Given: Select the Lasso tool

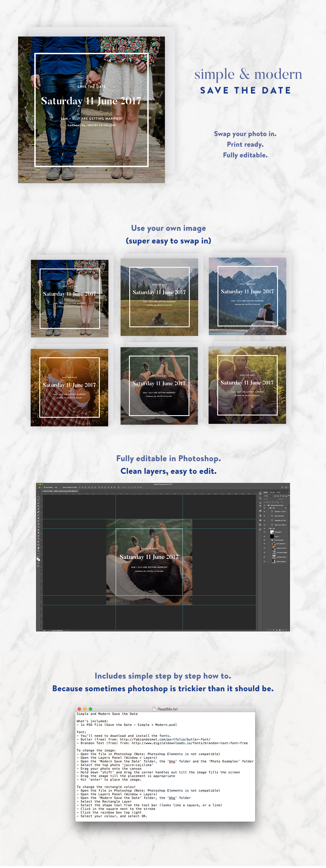Looking at the screenshot, I should tap(39, 500).
